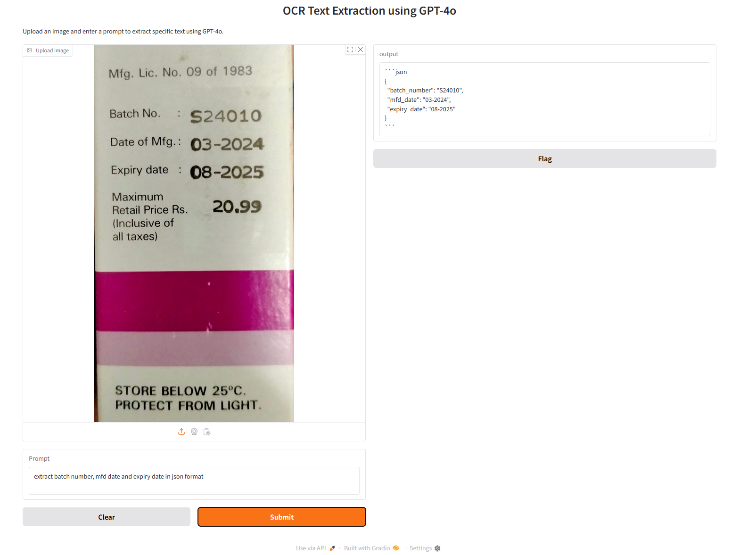Click the paste from clipboard icon

click(207, 431)
